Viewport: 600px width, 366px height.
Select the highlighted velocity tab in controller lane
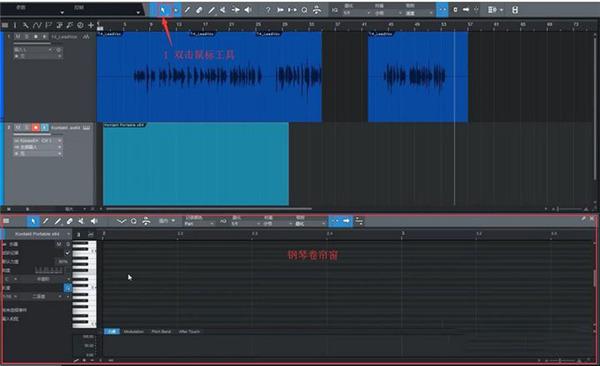(112, 332)
